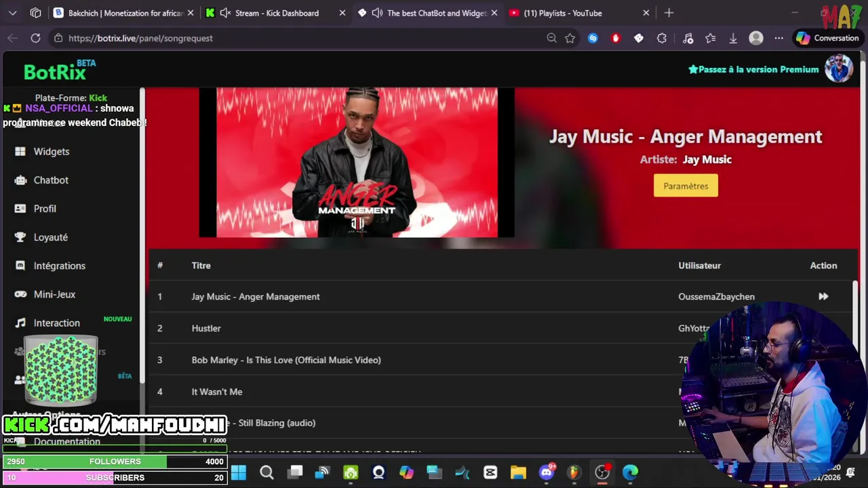Open Loyauté in the sidebar

51,237
